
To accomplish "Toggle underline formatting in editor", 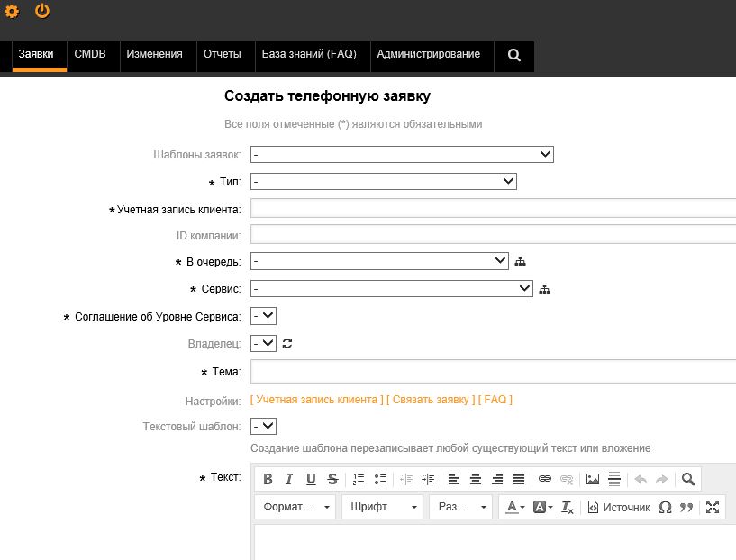I will (311, 479).
